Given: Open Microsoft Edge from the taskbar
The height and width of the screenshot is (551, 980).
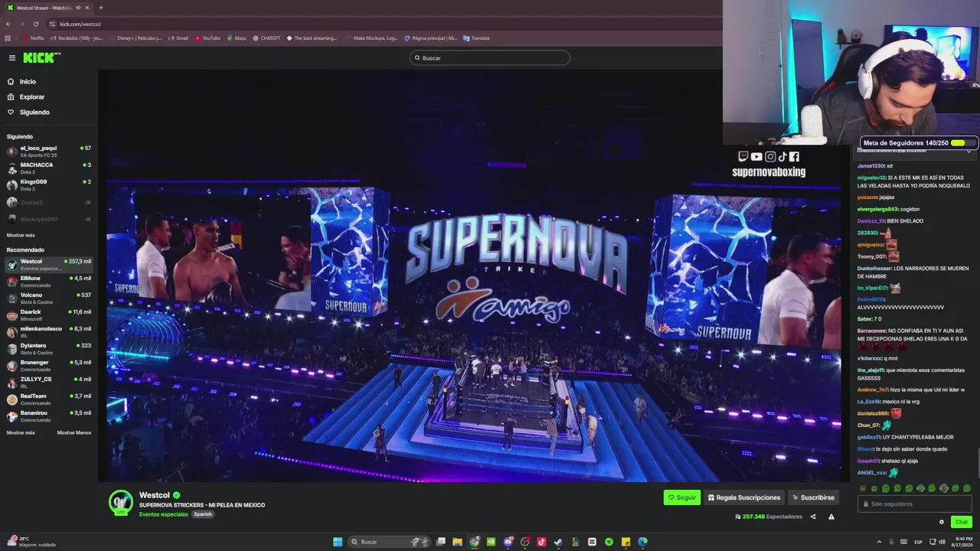Looking at the screenshot, I should (642, 542).
